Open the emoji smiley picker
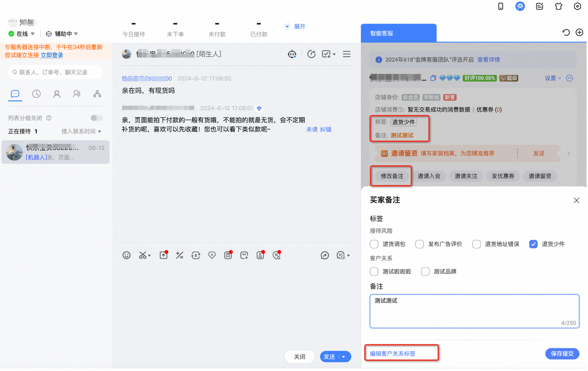Screen dimensions: 588x371 point(126,255)
